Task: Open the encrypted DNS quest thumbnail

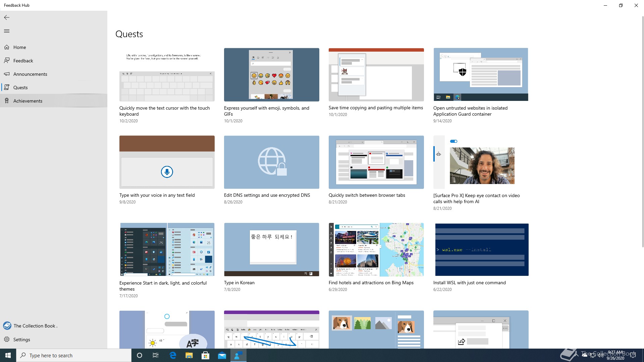Action: (272, 162)
